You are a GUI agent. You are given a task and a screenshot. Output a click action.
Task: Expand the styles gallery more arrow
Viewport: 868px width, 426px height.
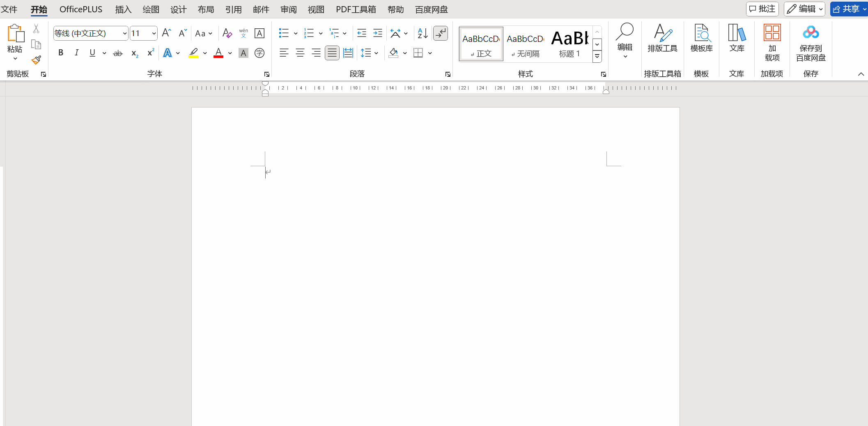(597, 57)
